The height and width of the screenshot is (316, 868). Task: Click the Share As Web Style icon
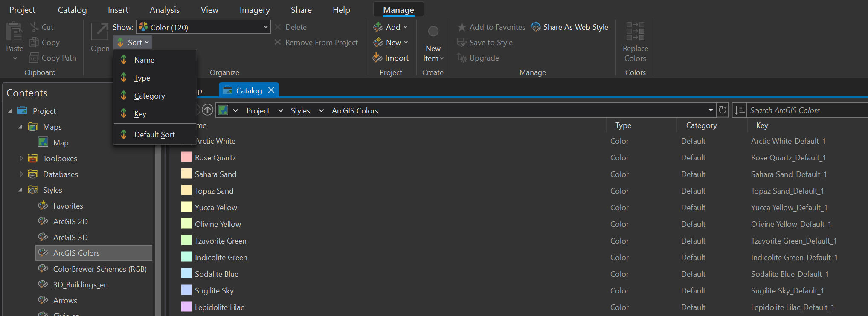click(x=536, y=27)
